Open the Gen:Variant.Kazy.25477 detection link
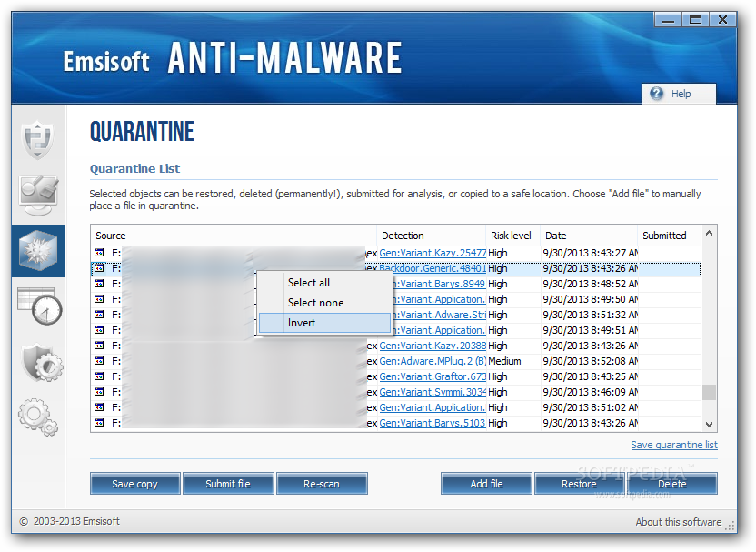This screenshot has width=756, height=552. [433, 253]
